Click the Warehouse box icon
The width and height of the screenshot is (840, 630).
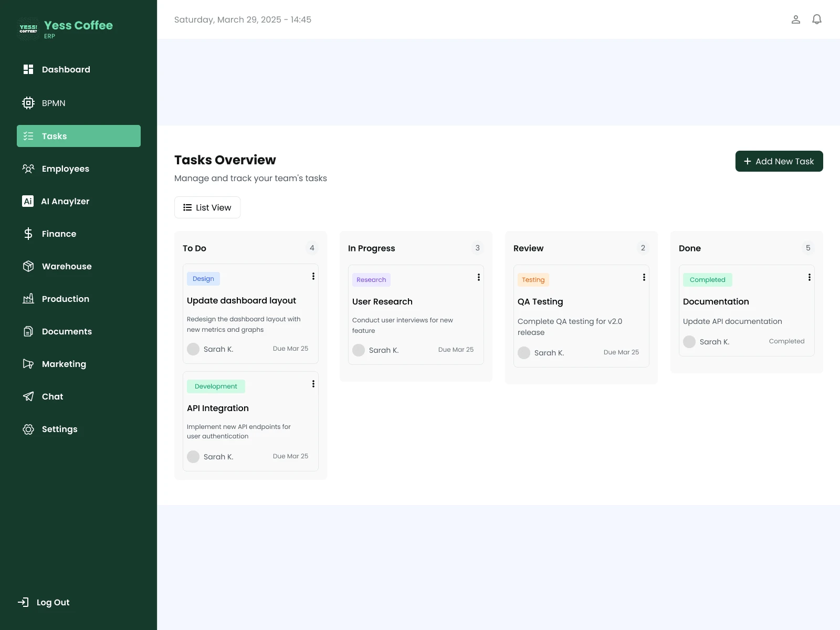[x=28, y=266]
